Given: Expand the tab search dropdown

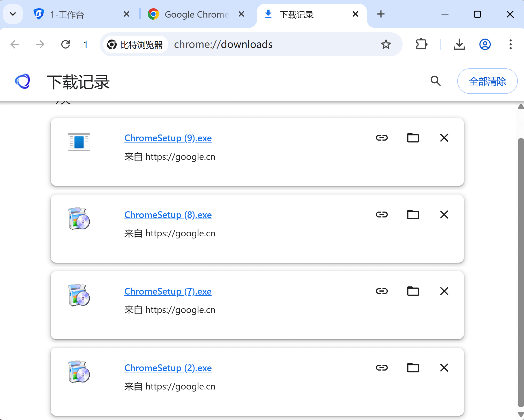Looking at the screenshot, I should click(13, 14).
